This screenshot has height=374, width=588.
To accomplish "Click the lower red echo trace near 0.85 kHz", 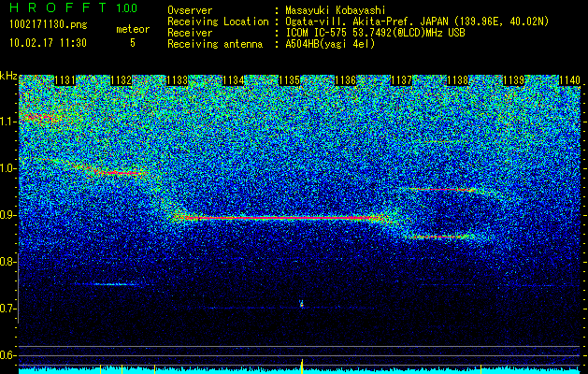I will pyautogui.click(x=440, y=237).
